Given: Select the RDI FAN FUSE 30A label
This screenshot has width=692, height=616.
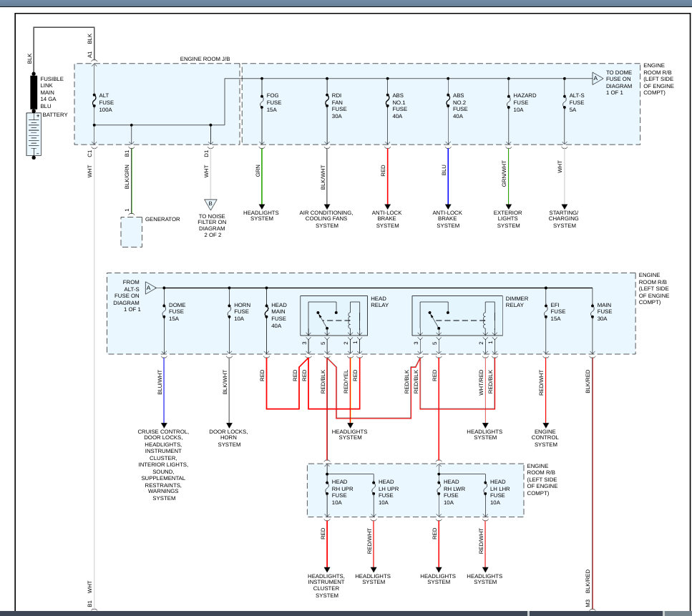Looking at the screenshot, I should coord(339,105).
